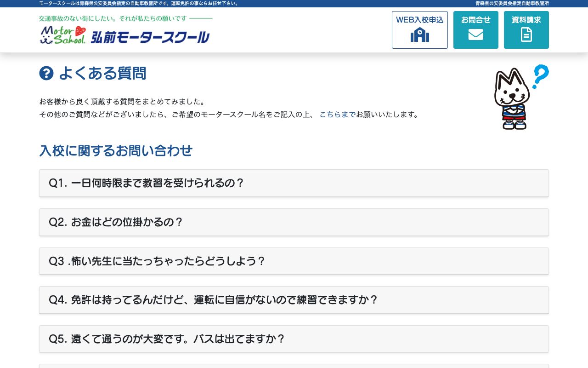Click the circular question mark icon beside よくある質問
The image size is (588, 368).
pyautogui.click(x=46, y=73)
